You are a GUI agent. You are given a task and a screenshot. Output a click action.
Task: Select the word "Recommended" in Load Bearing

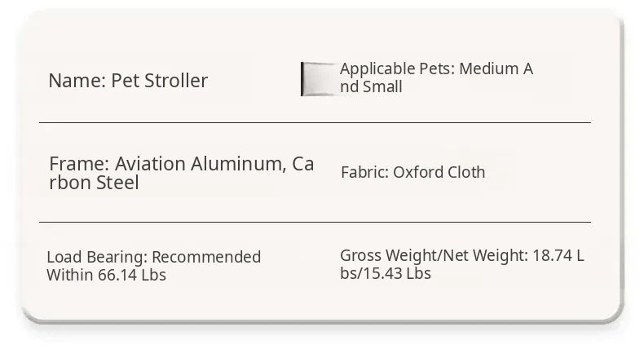click(x=206, y=257)
